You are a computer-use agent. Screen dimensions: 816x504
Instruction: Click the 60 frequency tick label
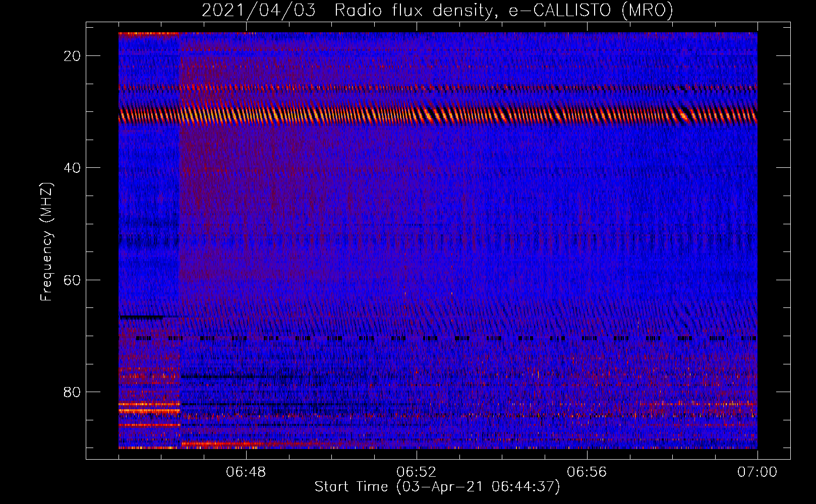tap(73, 280)
